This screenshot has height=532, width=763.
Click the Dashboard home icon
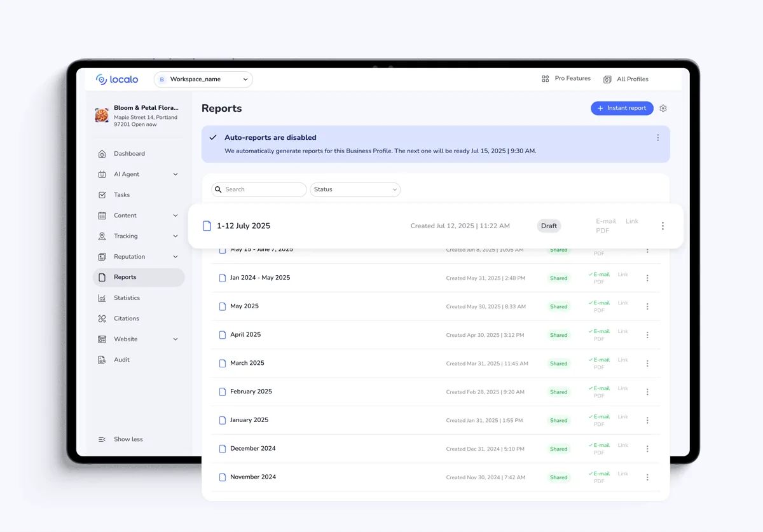pos(102,154)
